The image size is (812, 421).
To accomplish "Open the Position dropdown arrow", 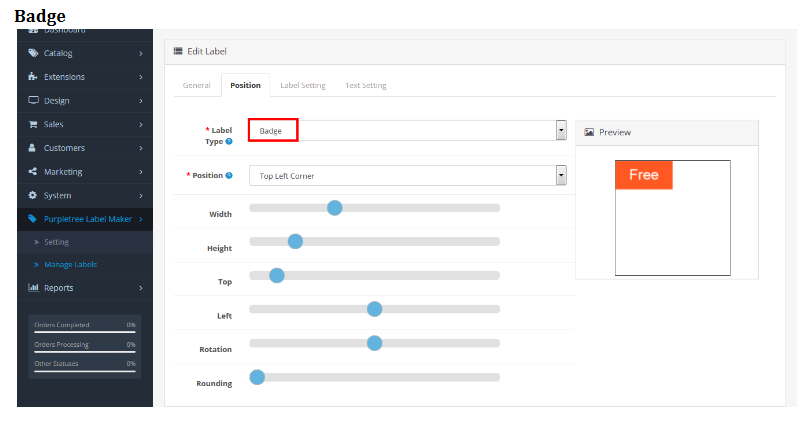I will [561, 176].
